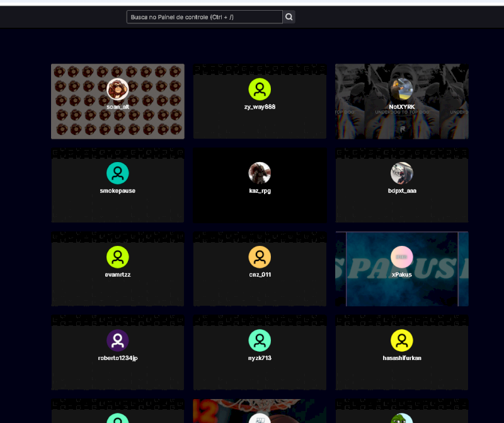Click the bdpxt_aaa username
The image size is (504, 423).
(402, 191)
